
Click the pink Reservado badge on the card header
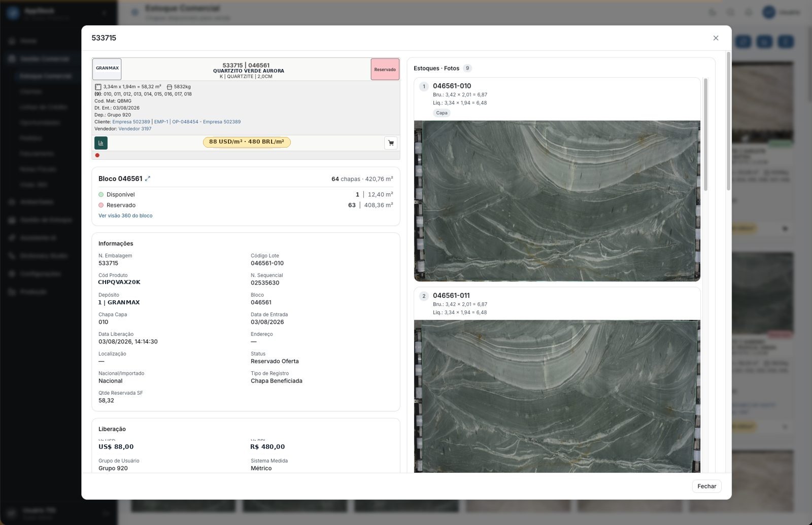point(385,69)
